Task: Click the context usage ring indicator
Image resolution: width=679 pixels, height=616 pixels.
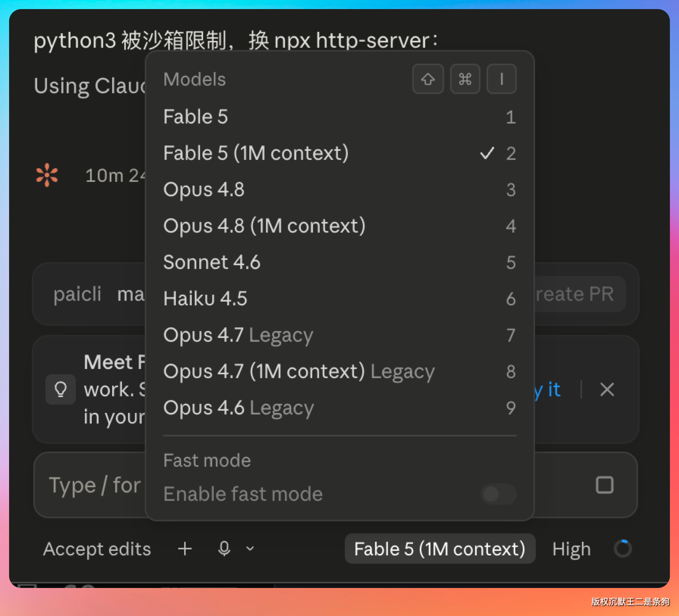Action: (623, 549)
